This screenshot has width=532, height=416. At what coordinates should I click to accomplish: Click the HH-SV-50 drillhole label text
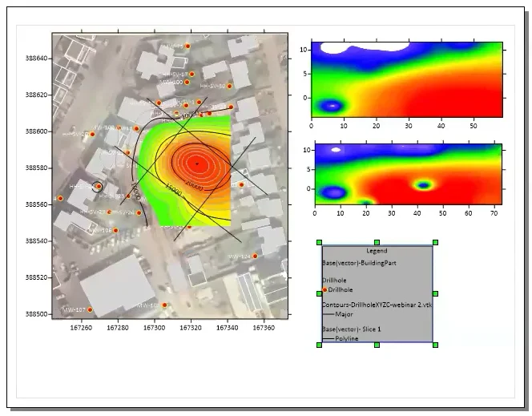pyautogui.click(x=213, y=87)
